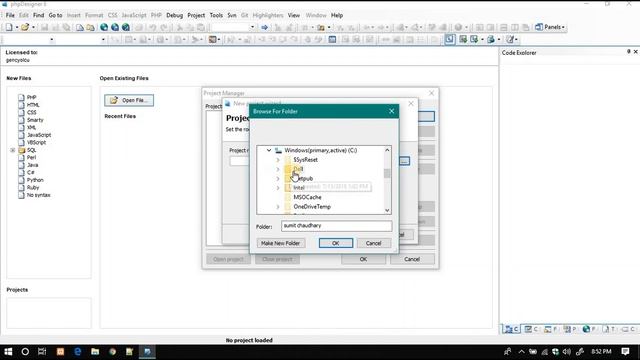Click the highlighted toggle panel icon in second toolbar
Viewport: 640px width, 360px height.
[x=450, y=39]
